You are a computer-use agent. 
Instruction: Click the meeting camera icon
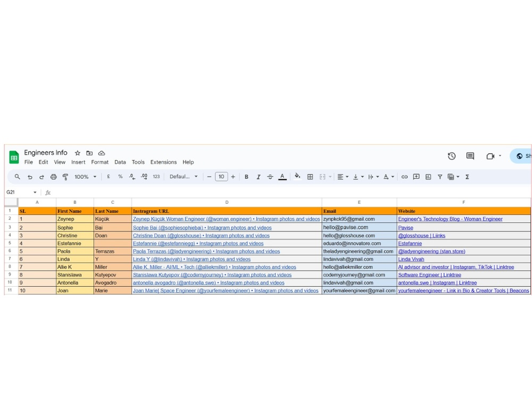coord(491,156)
